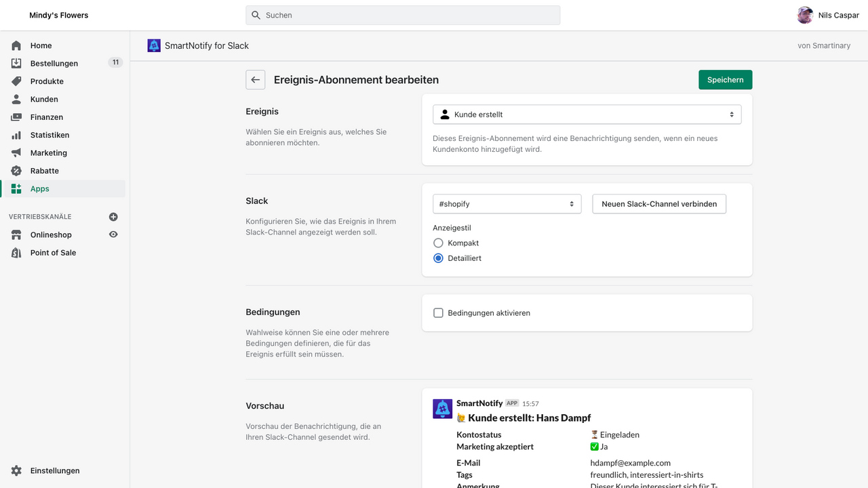
Task: Open Bestellungen in the sidebar
Action: (x=54, y=63)
